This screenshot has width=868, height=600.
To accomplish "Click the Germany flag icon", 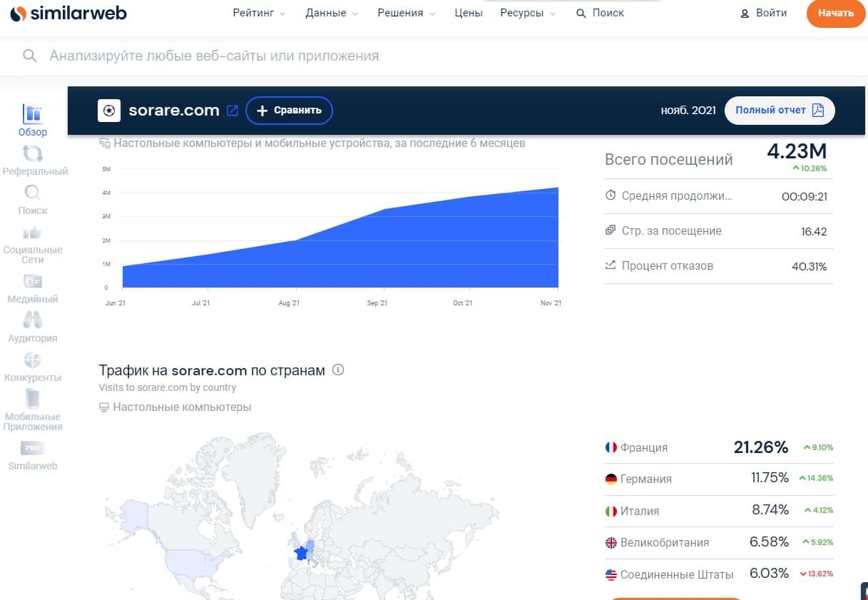I will [611, 479].
